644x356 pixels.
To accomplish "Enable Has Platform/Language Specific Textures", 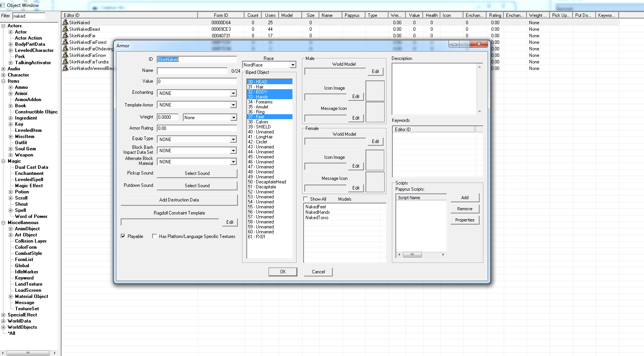I will point(154,236).
